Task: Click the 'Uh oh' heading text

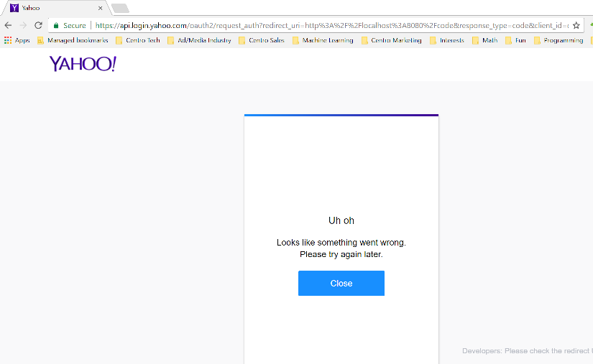Action: pyautogui.click(x=341, y=220)
